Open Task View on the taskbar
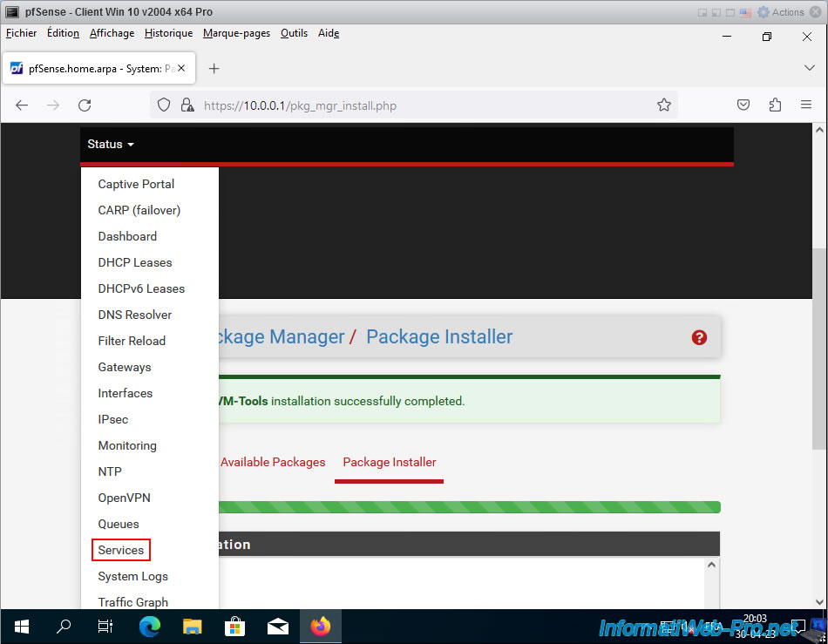Image resolution: width=828 pixels, height=644 pixels. tap(105, 627)
